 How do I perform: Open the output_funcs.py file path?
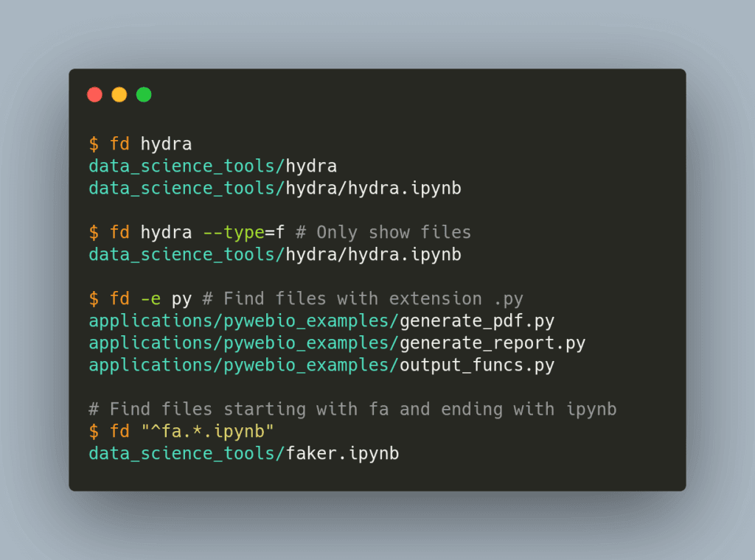(321, 365)
